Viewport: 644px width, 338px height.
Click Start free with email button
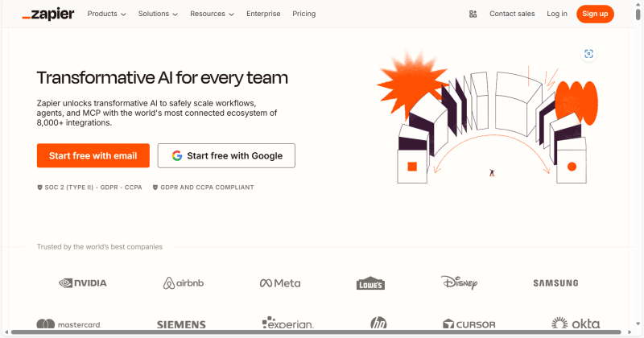click(93, 155)
